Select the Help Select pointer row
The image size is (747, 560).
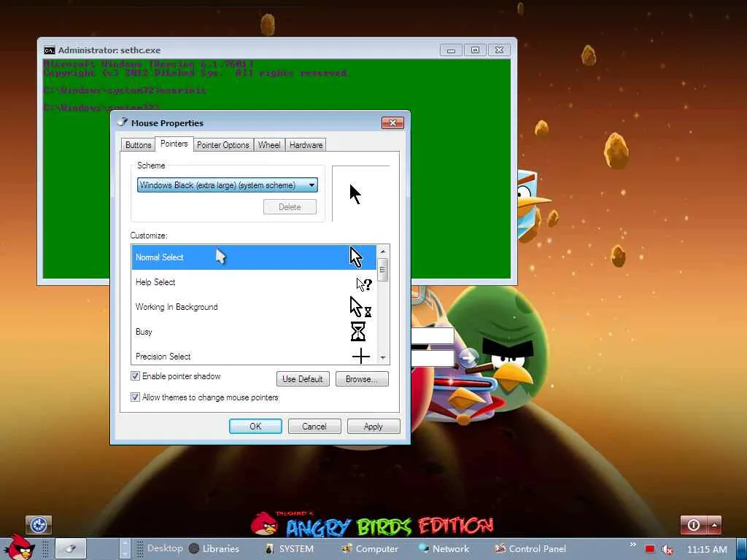pyautogui.click(x=254, y=282)
